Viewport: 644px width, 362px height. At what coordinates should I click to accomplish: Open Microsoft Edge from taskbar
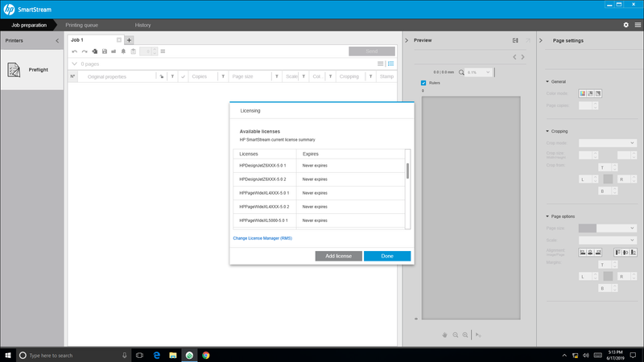click(x=156, y=355)
